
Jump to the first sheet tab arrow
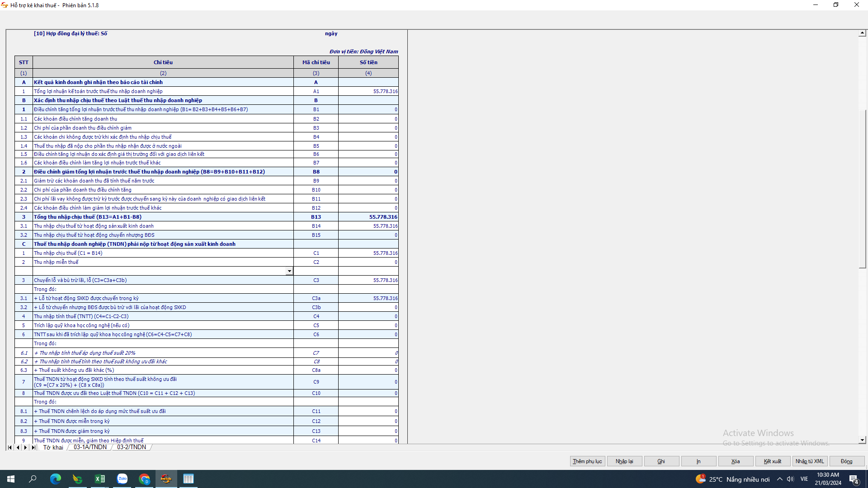click(x=9, y=447)
